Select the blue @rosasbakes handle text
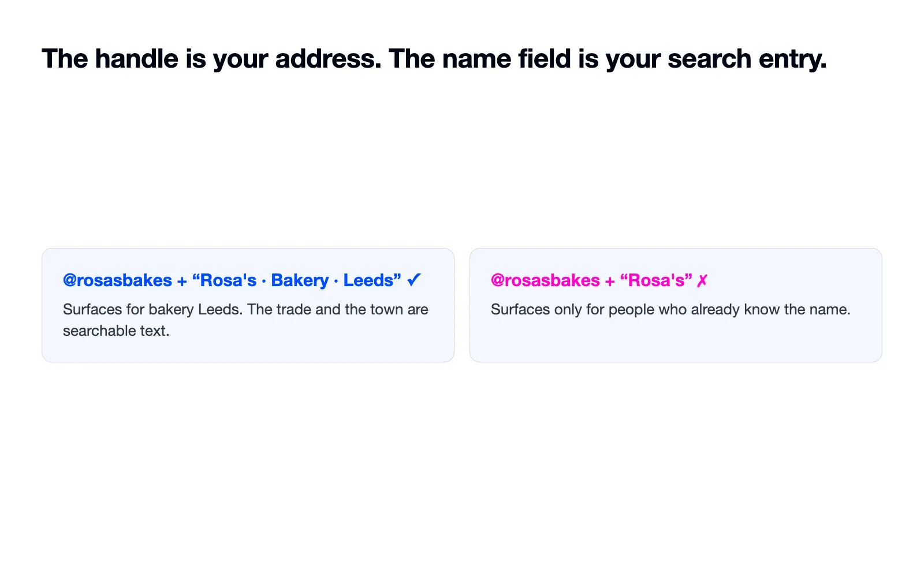Image resolution: width=924 pixels, height=578 pixels. (x=117, y=280)
